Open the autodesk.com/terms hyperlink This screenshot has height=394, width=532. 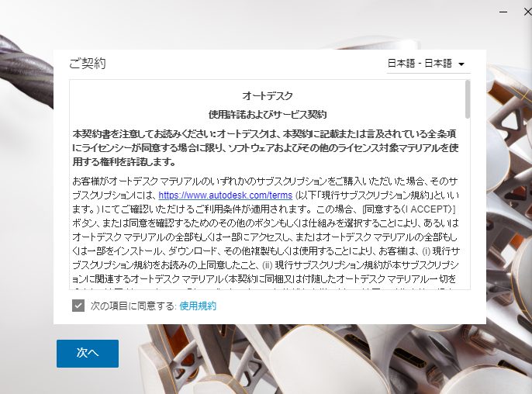[x=225, y=195]
